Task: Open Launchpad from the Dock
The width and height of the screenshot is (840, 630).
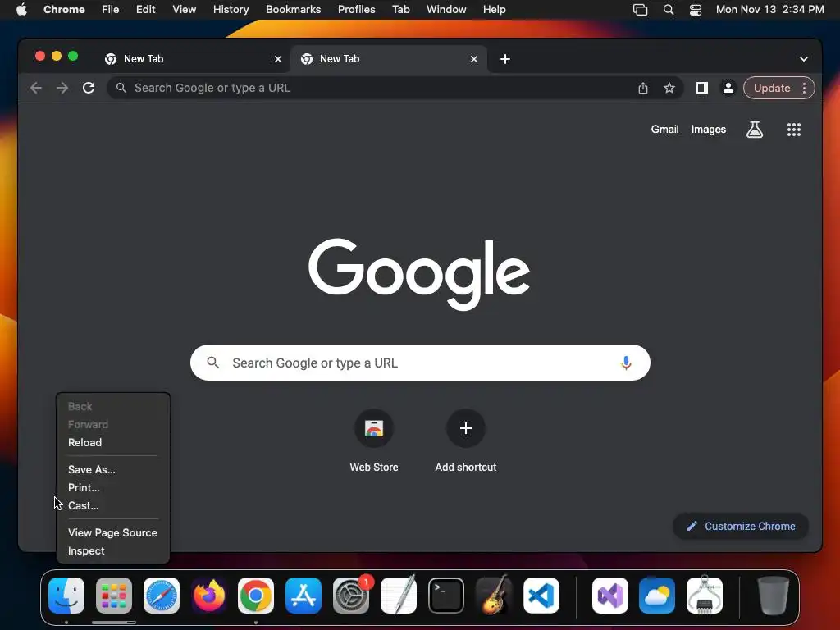Action: click(114, 596)
